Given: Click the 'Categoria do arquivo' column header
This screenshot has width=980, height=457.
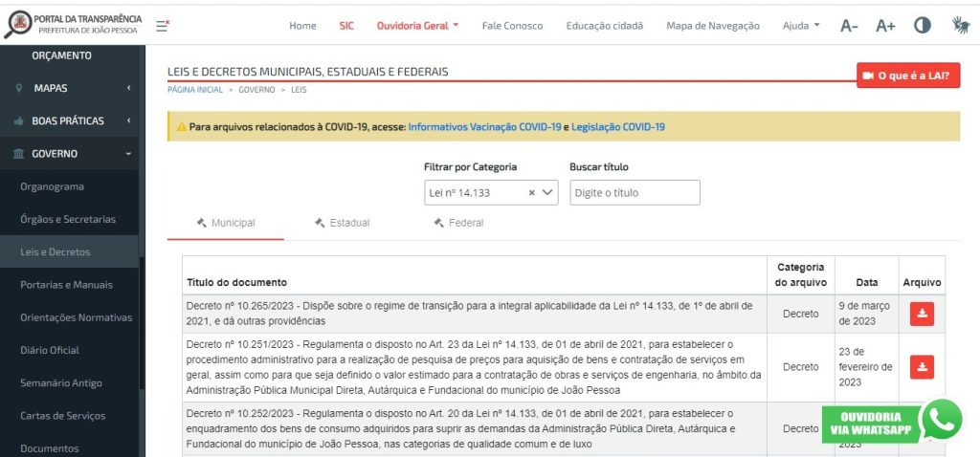Looking at the screenshot, I should [x=801, y=274].
